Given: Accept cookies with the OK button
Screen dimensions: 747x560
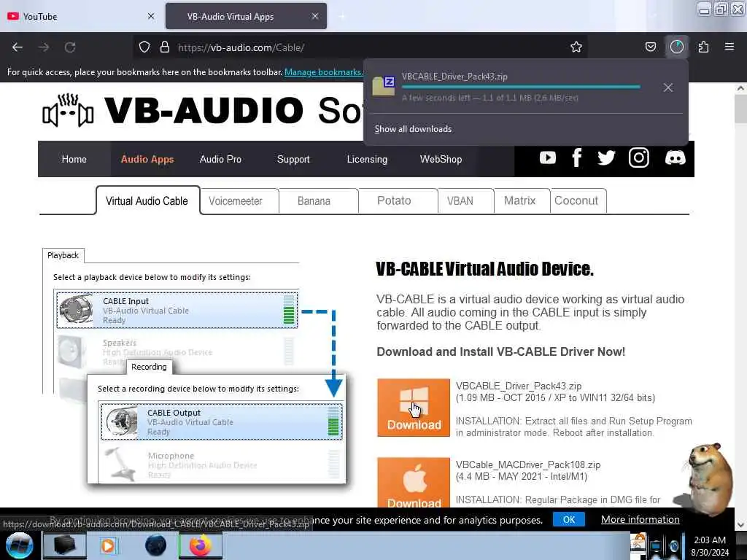Looking at the screenshot, I should coord(568,519).
